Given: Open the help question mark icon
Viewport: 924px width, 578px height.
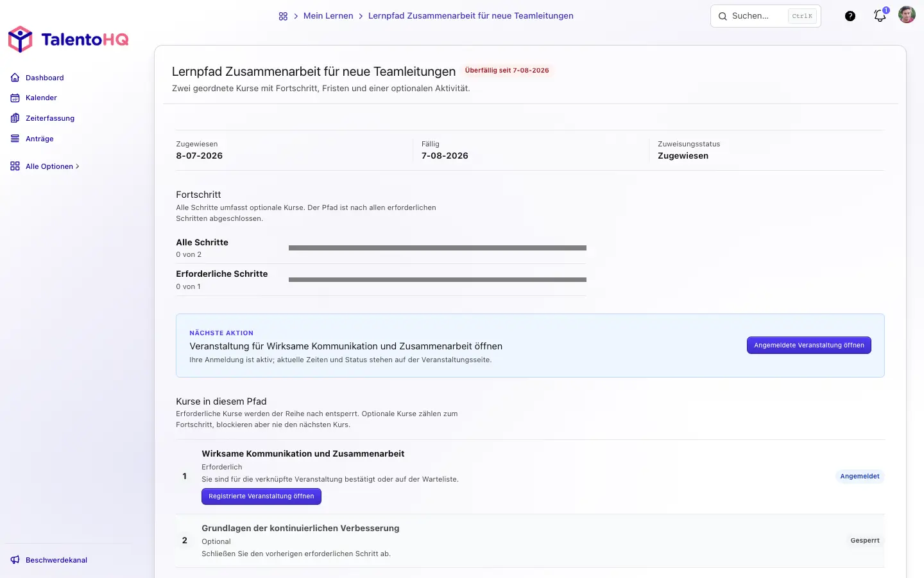Looking at the screenshot, I should point(850,16).
